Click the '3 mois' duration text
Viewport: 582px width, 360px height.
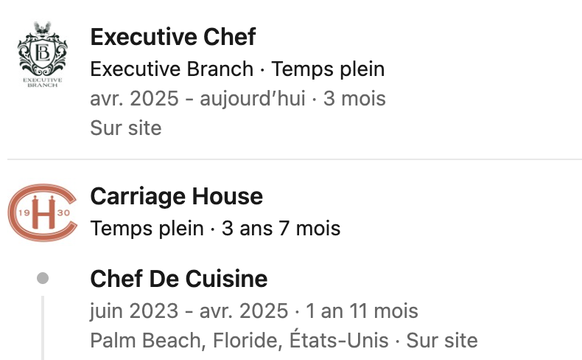coord(354,98)
